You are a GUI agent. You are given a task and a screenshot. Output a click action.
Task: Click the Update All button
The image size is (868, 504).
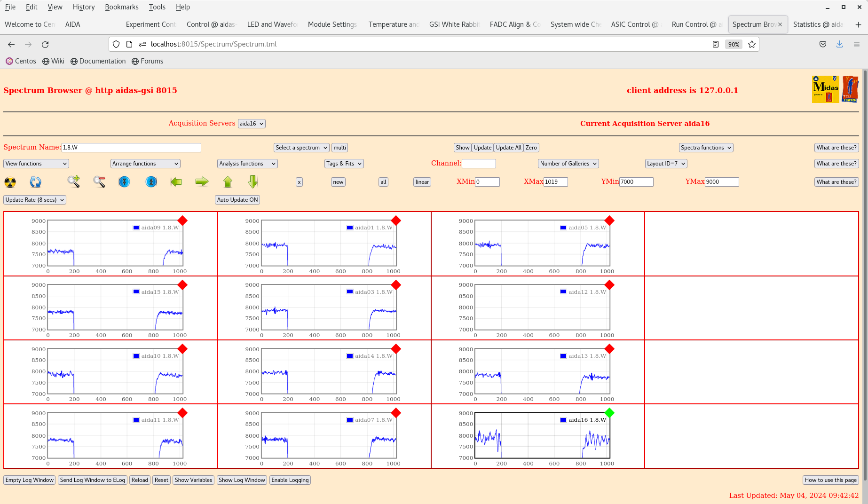click(x=508, y=148)
